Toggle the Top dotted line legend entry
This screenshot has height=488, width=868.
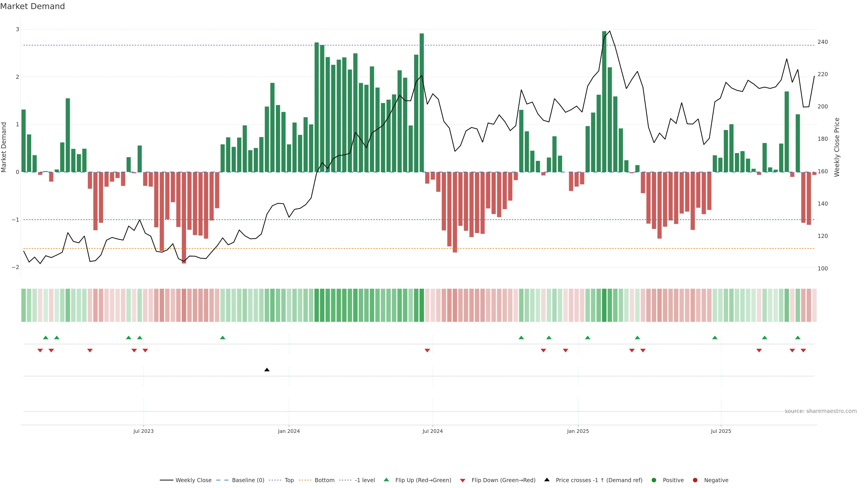pyautogui.click(x=289, y=480)
